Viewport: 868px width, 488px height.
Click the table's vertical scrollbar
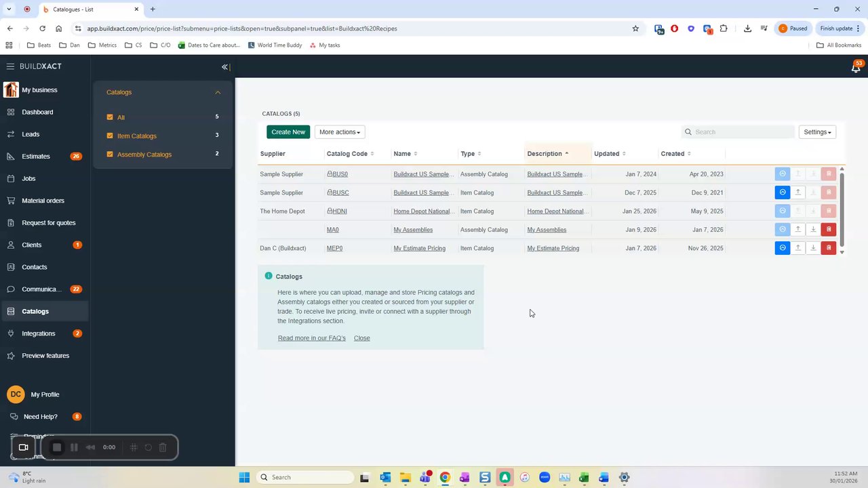coord(842,210)
